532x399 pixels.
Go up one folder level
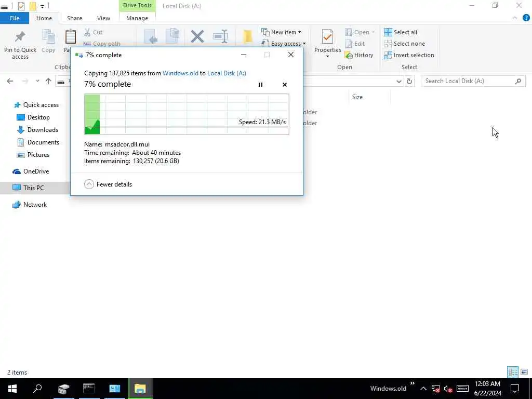[x=48, y=81]
